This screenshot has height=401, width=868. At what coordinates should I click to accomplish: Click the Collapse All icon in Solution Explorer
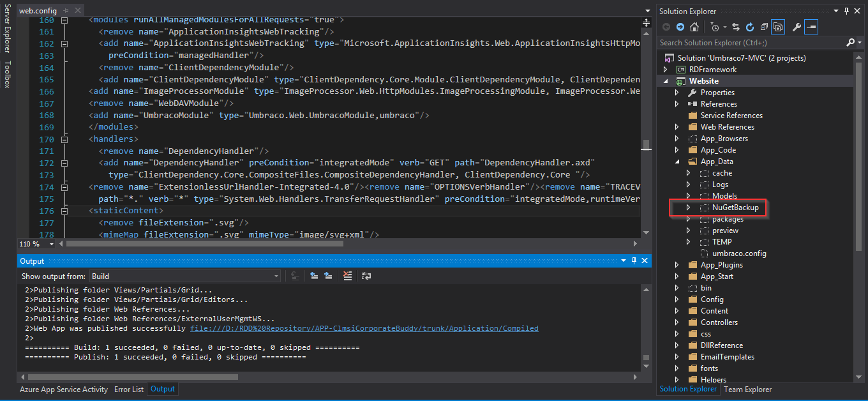coord(764,27)
